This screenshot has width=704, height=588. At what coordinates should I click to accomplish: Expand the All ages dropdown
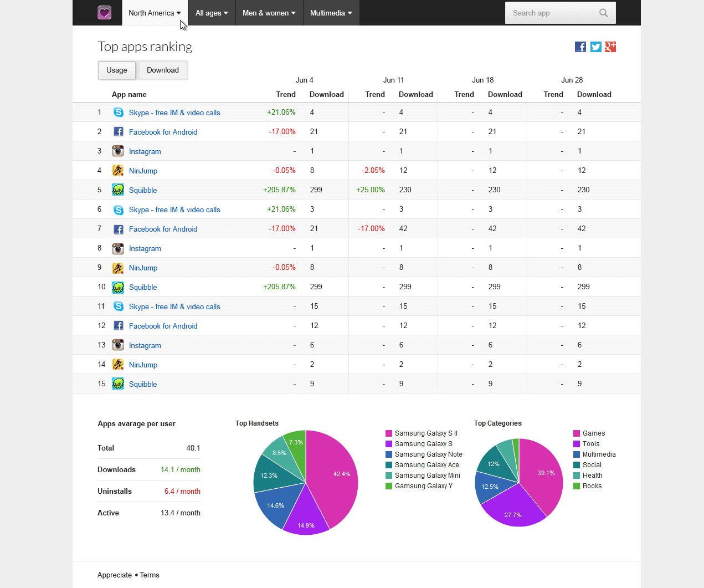[x=212, y=13]
